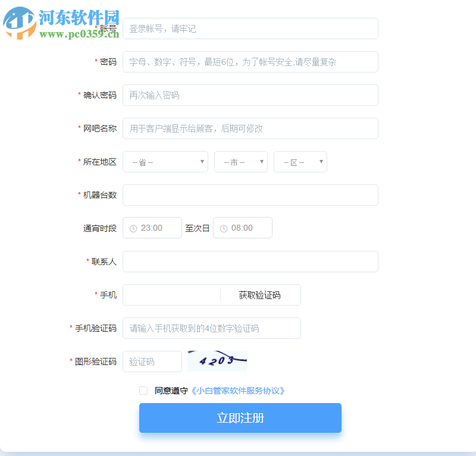Image resolution: width=476 pixels, height=456 pixels.
Task: Click the 密码 password input field
Action: click(x=250, y=61)
